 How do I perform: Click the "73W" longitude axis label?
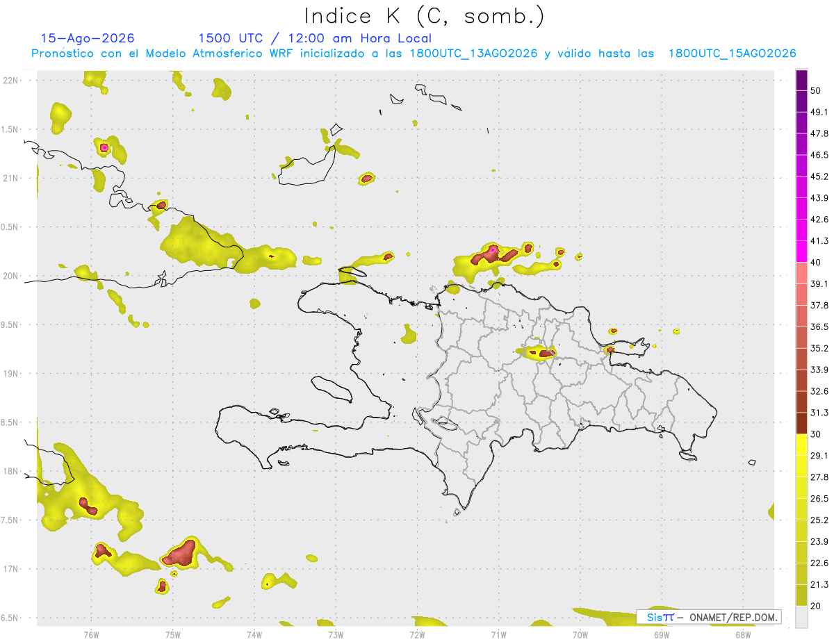coord(336,634)
